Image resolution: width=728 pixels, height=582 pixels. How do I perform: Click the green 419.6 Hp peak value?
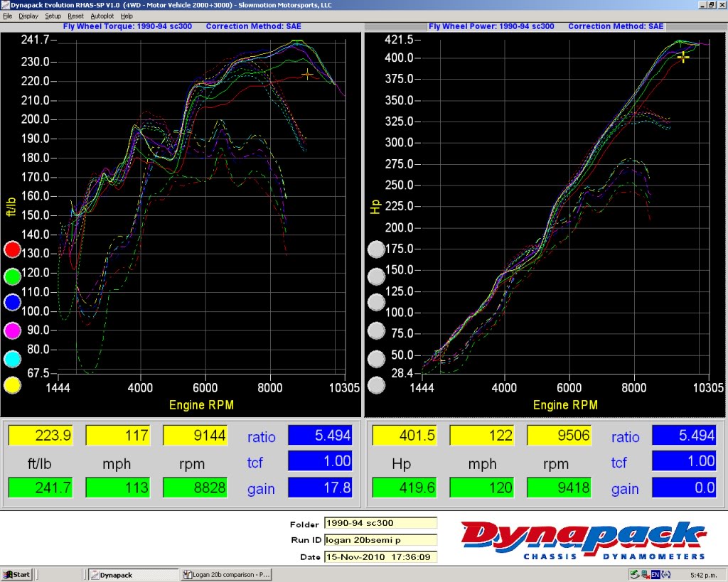click(x=405, y=487)
